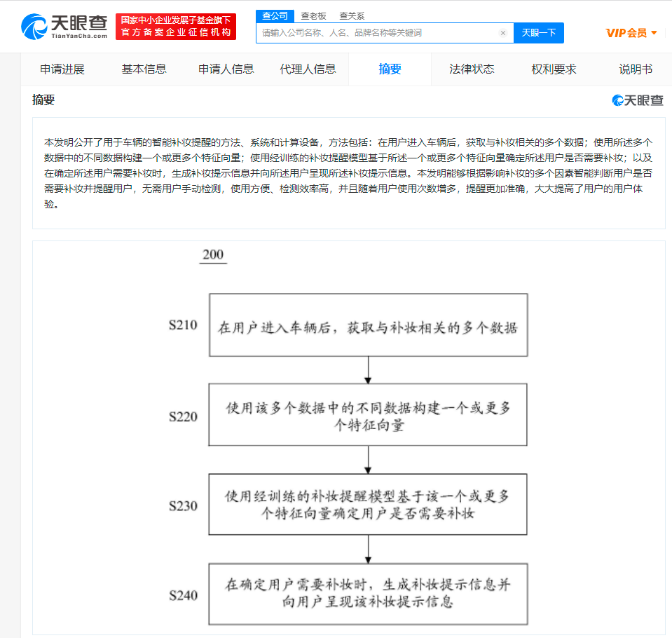This screenshot has width=672, height=638.
Task: Click the S220 step label
Action: click(x=183, y=416)
